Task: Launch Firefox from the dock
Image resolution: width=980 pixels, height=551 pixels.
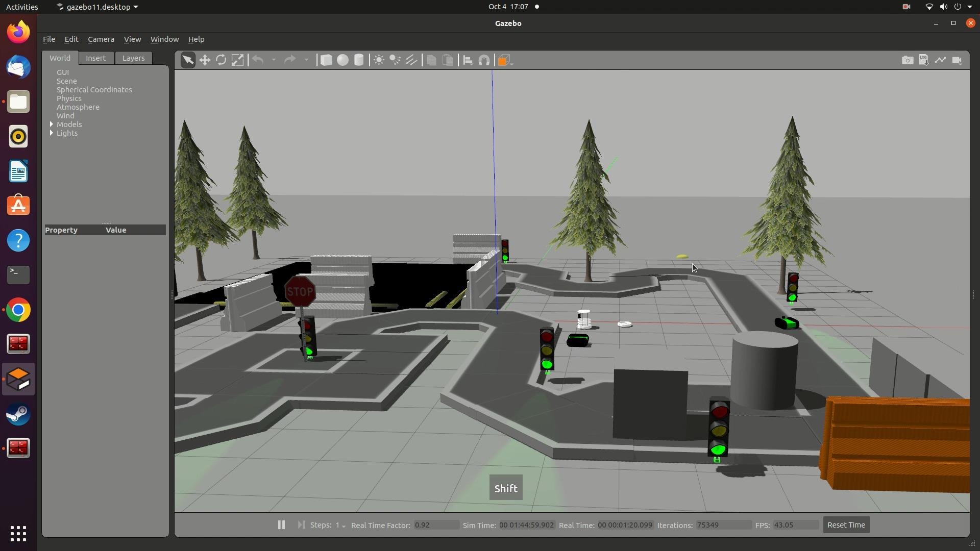Action: (18, 32)
